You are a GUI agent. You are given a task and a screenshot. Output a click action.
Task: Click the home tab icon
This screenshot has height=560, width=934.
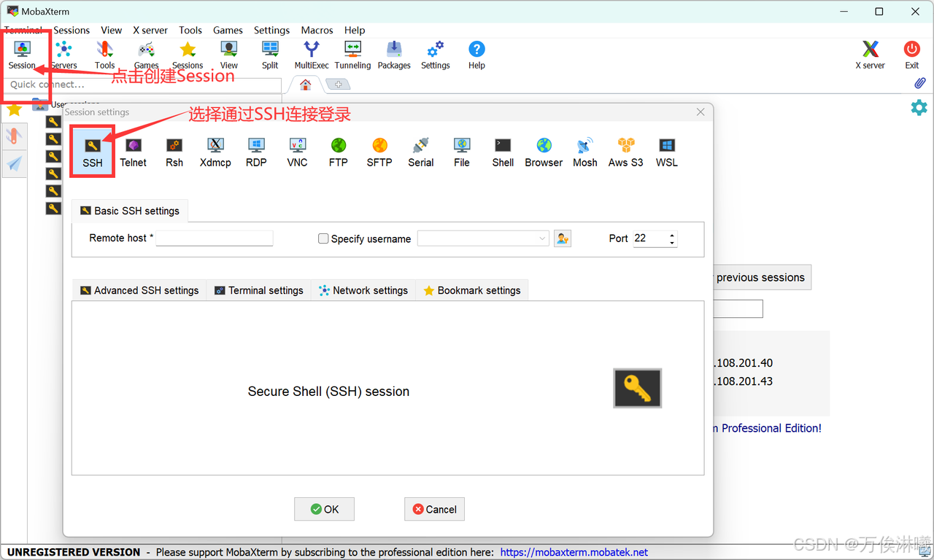click(x=305, y=85)
